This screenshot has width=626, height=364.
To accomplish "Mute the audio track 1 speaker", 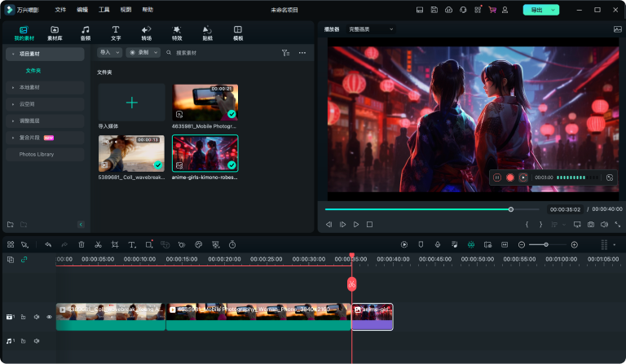I will [x=37, y=340].
